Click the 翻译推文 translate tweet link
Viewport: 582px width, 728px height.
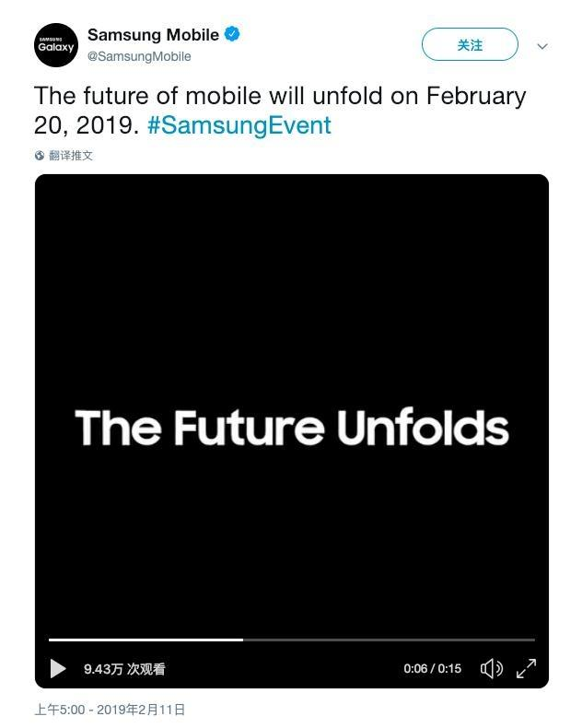(71, 156)
